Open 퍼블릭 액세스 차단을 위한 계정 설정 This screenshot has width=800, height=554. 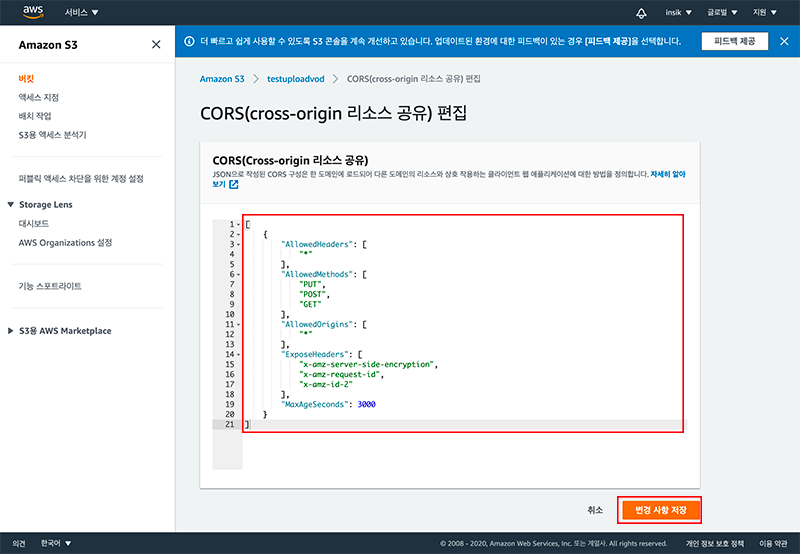point(81,179)
